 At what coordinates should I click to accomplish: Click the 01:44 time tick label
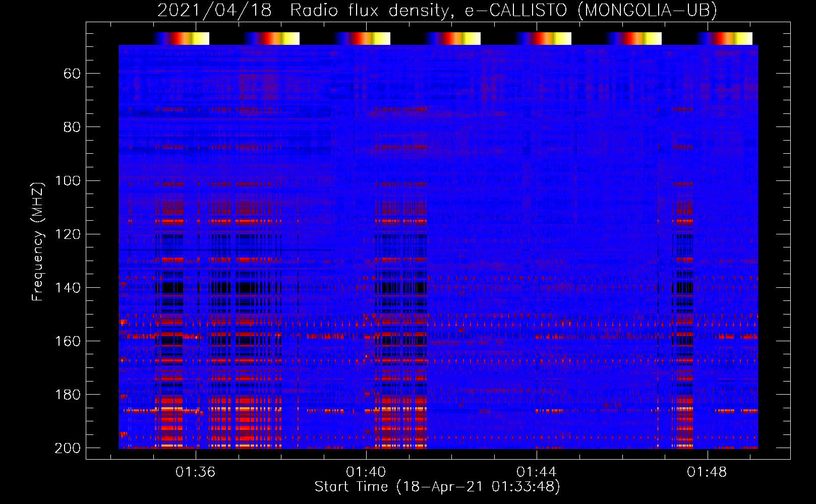(x=537, y=472)
